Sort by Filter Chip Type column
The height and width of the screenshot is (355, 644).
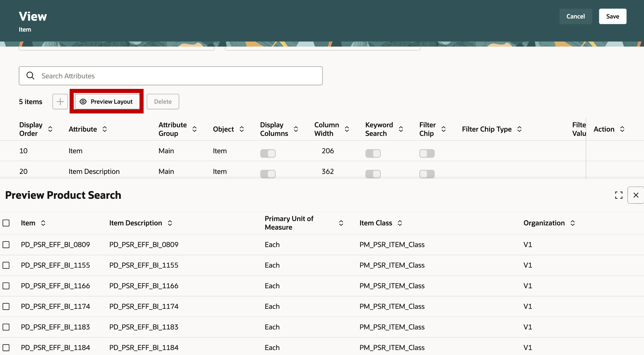[519, 129]
